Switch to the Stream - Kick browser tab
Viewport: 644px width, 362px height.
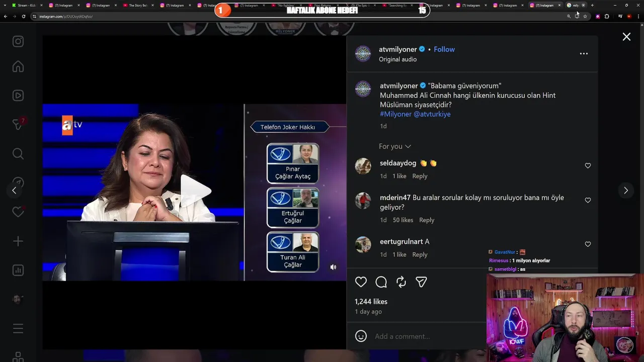tap(26, 5)
